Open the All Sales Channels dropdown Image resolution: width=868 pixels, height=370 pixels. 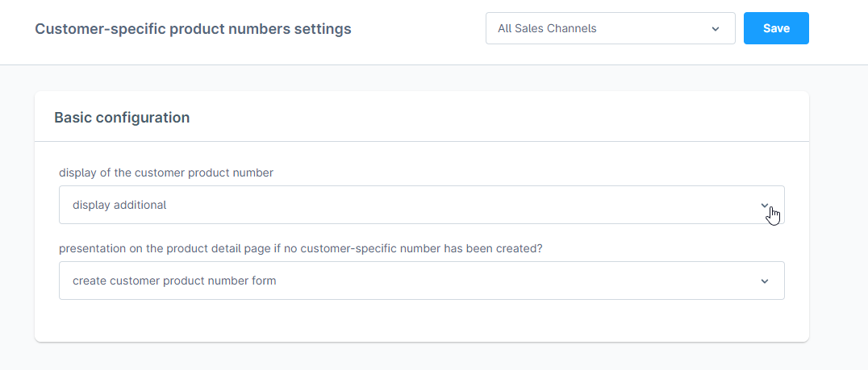click(610, 28)
